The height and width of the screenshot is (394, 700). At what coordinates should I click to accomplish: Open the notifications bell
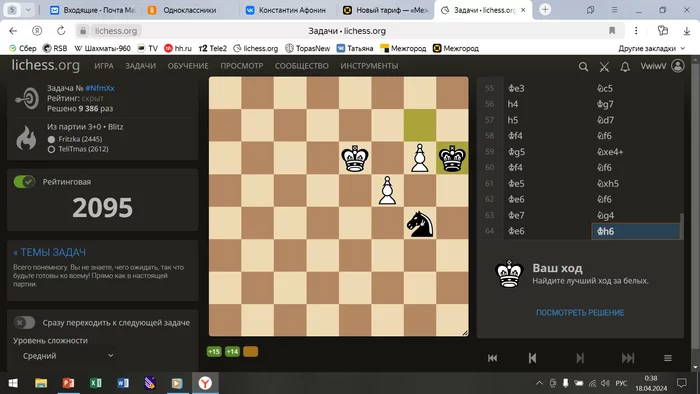(625, 66)
